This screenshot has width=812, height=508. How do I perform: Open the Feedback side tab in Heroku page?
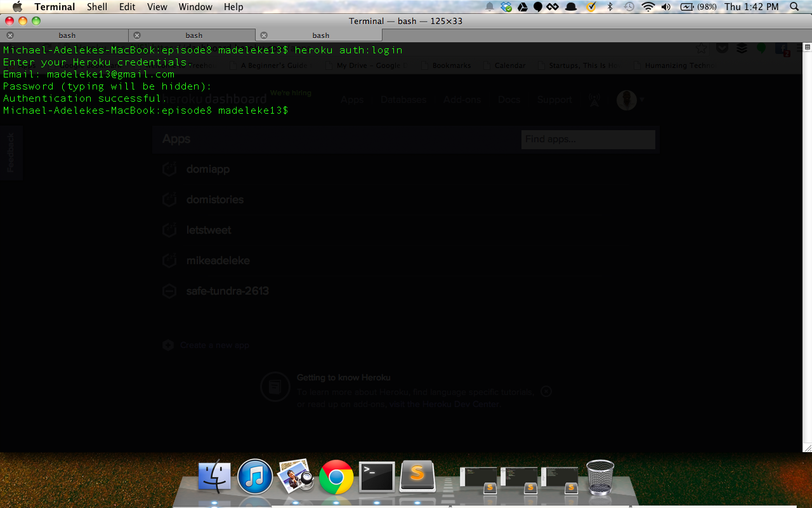tap(10, 153)
